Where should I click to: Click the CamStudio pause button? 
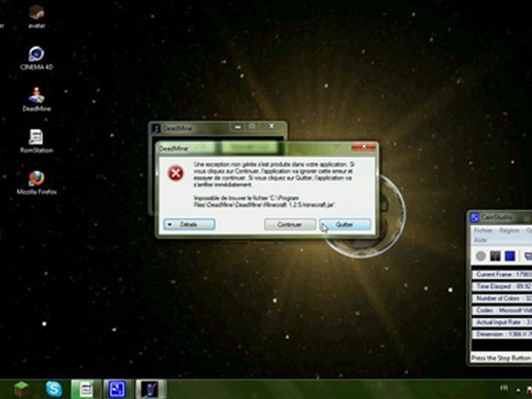[495, 256]
